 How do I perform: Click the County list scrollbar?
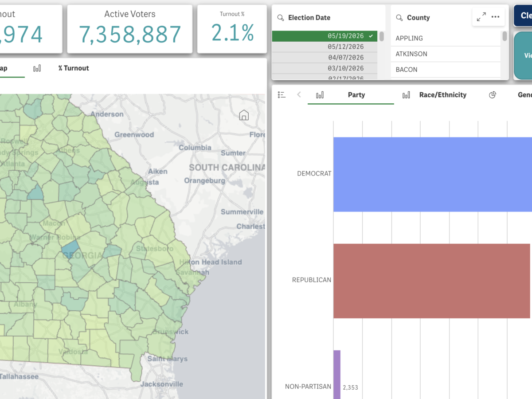[x=505, y=36]
